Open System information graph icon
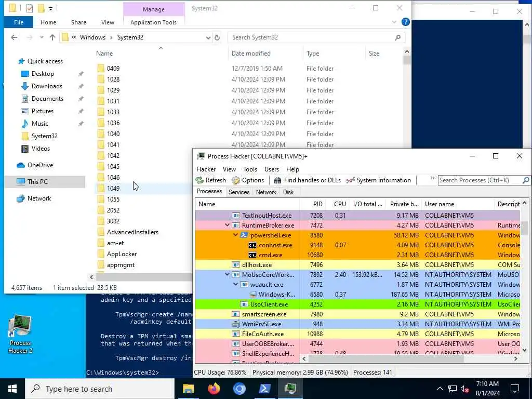Screen dimensions: 532x399 (351, 180)
